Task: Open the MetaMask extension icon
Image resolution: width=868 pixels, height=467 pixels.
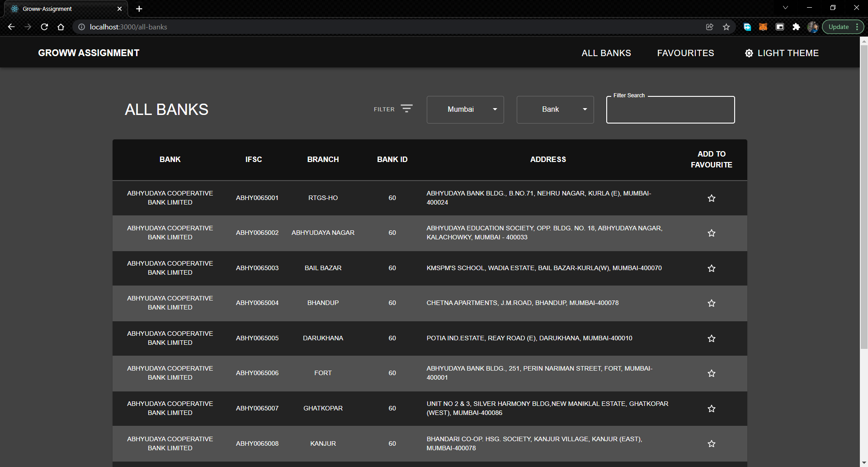Action: click(763, 27)
